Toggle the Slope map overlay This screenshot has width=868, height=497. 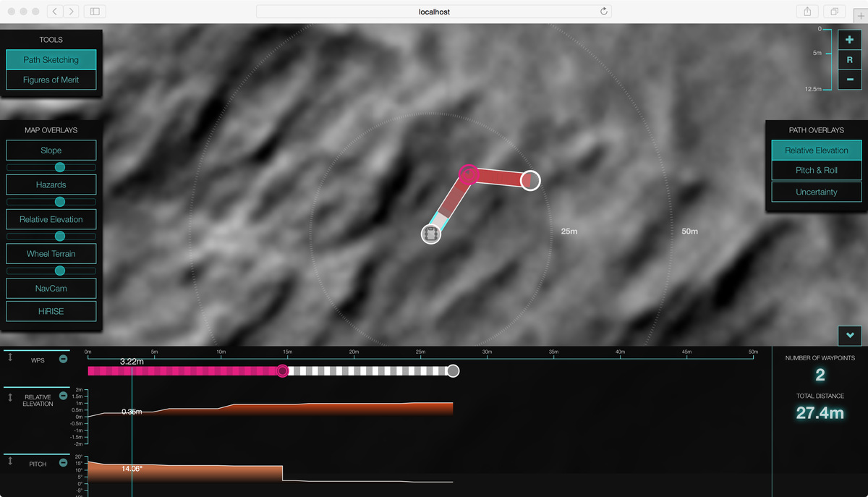tap(51, 150)
